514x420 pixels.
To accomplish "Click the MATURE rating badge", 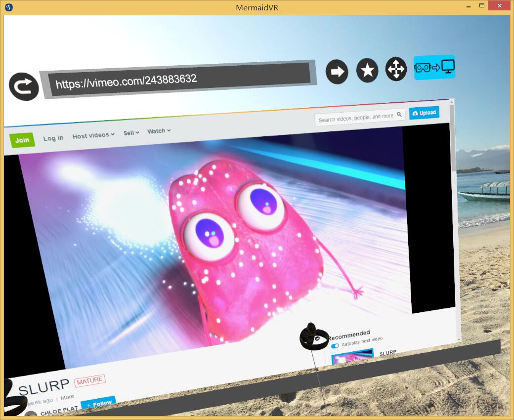I will click(x=89, y=380).
